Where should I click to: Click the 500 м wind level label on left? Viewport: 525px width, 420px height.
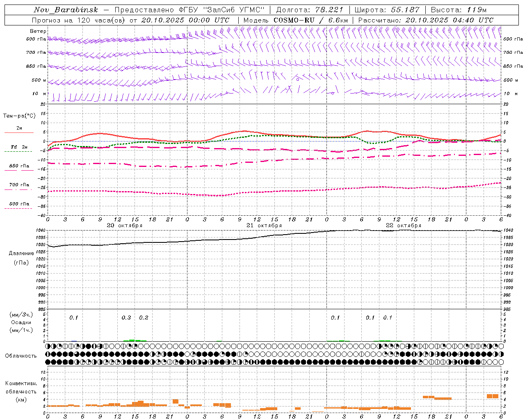tap(39, 80)
